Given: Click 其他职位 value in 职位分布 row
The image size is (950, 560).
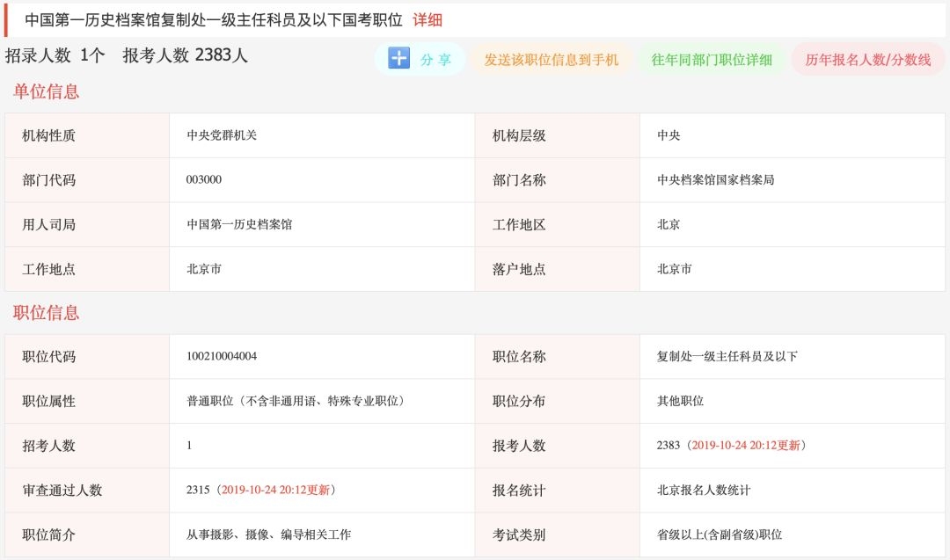Looking at the screenshot, I should [x=680, y=401].
